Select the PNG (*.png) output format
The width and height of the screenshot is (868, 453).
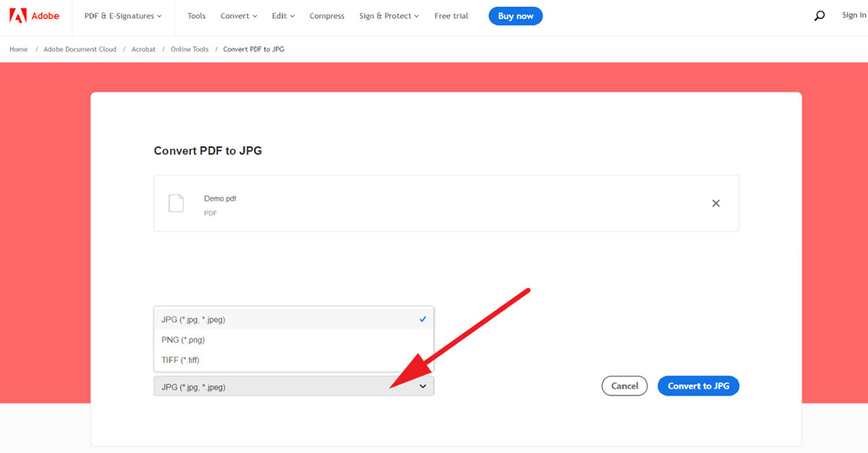tap(184, 339)
